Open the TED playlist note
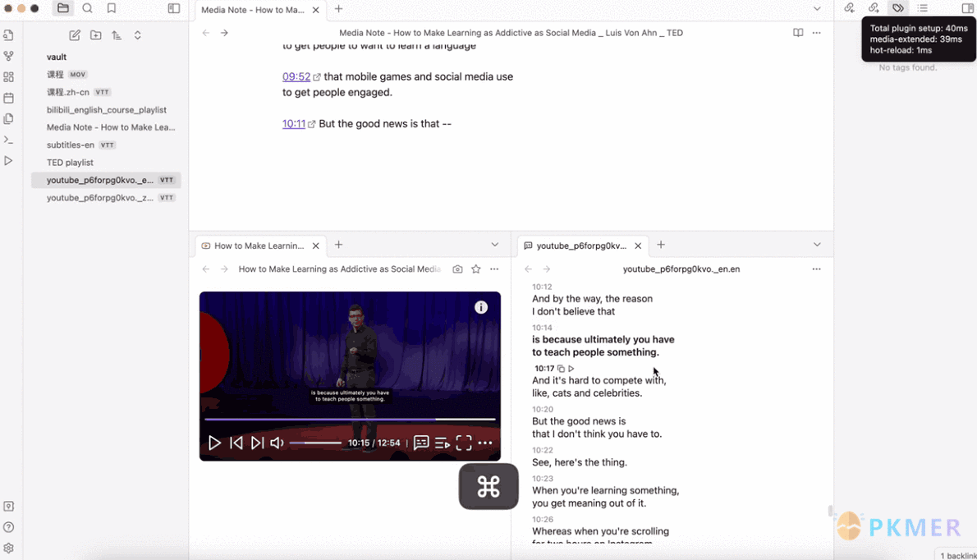Image resolution: width=977 pixels, height=560 pixels. tap(106, 162)
